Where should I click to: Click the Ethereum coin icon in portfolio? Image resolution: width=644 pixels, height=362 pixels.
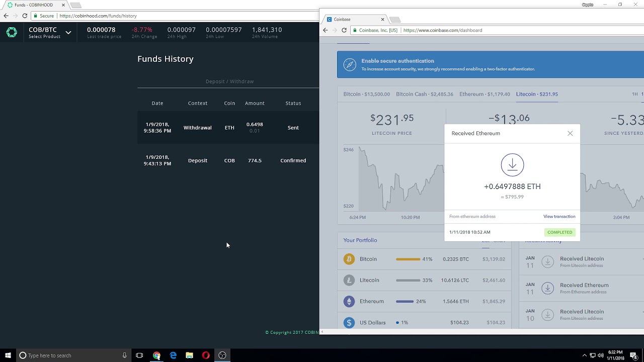[349, 301]
